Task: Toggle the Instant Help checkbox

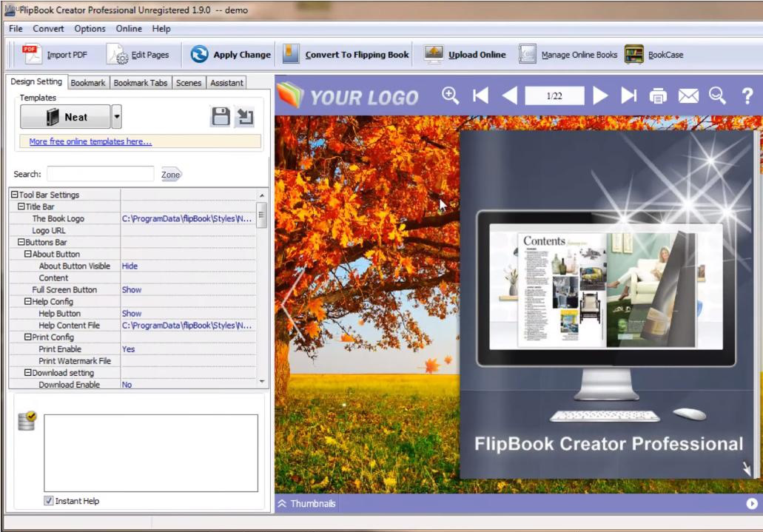Action: [x=49, y=501]
